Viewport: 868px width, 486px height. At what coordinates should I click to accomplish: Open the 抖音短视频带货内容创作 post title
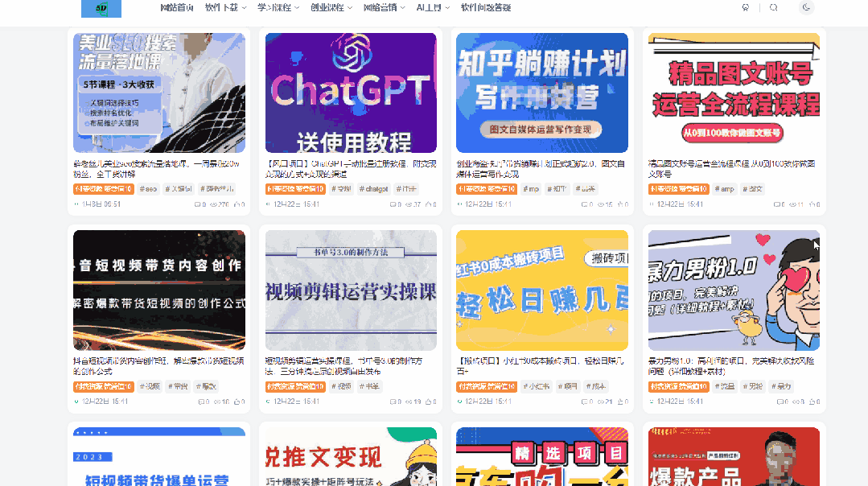158,366
